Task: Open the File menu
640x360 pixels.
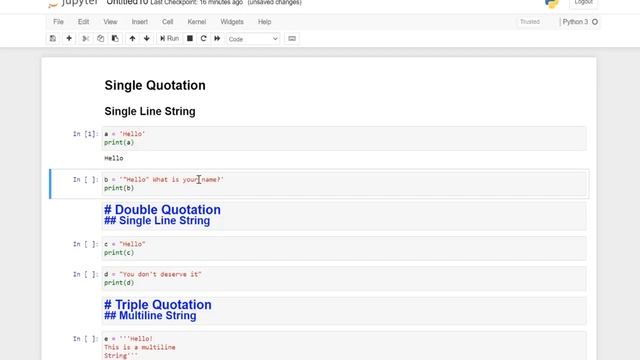Action: (x=58, y=22)
